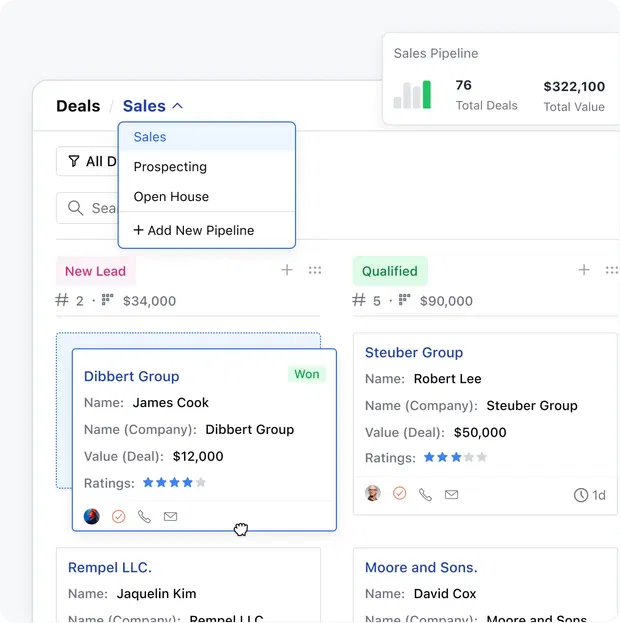Open Steuber Group owner avatar
The image size is (620, 623).
(x=373, y=493)
